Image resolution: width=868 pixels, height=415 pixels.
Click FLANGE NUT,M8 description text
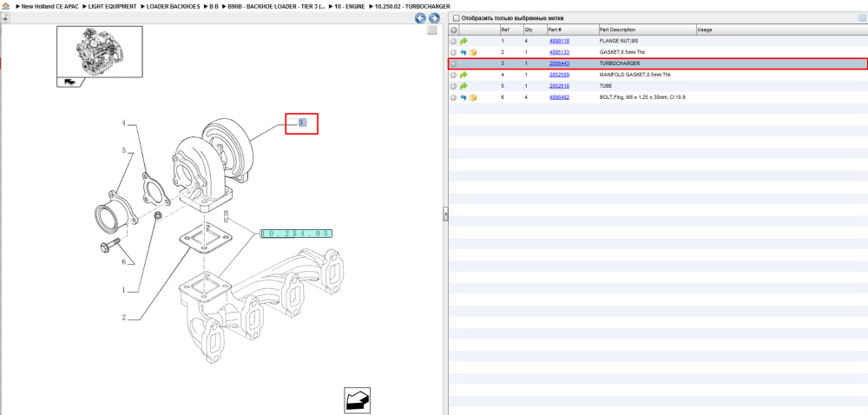pos(619,41)
